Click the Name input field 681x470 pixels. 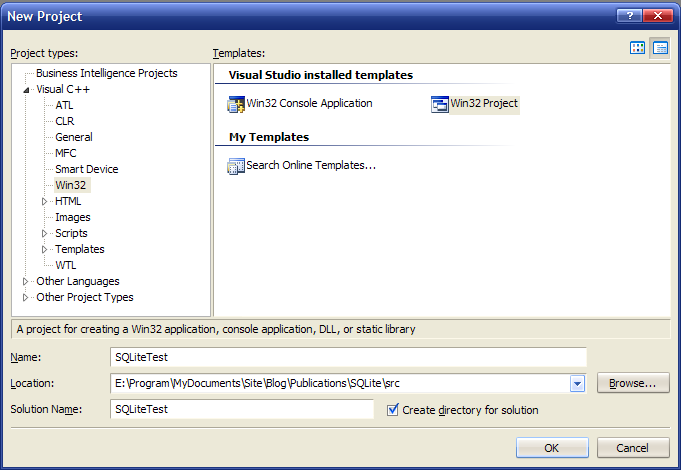(348, 357)
